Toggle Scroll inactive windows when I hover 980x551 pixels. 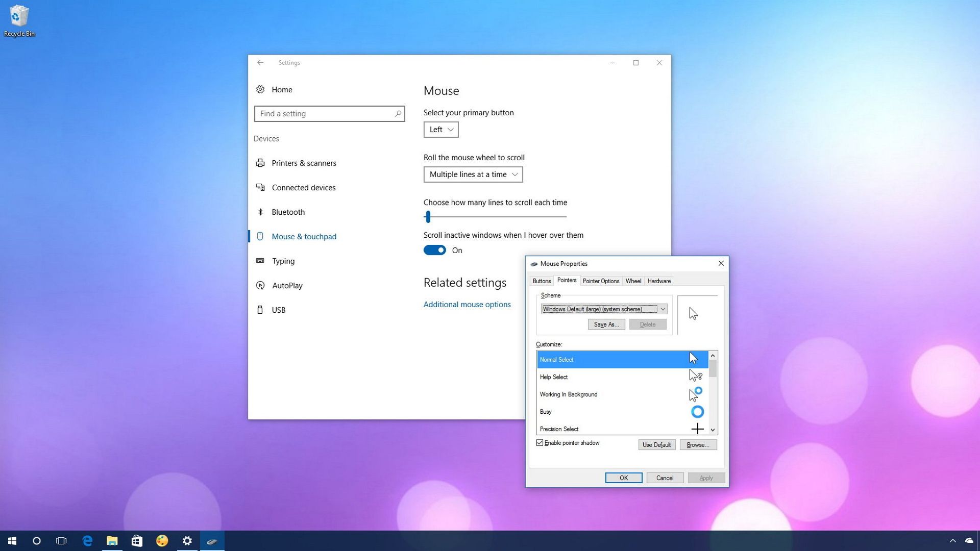(435, 250)
